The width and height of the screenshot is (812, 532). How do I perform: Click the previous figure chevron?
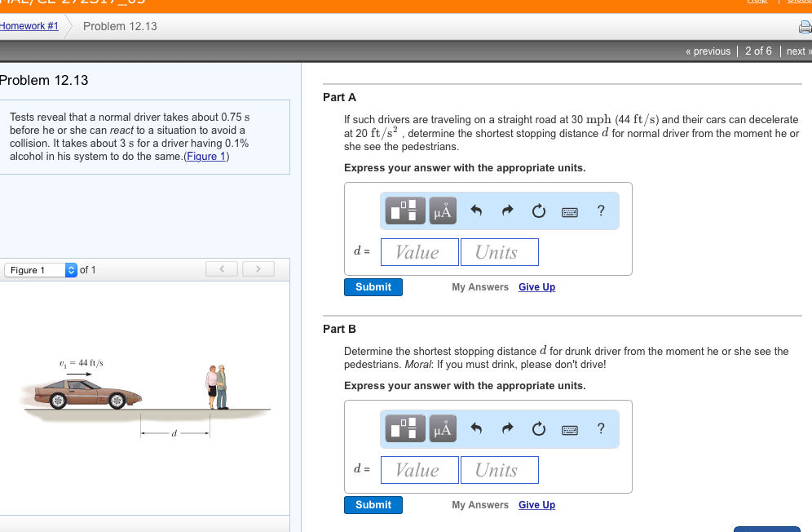tap(221, 268)
